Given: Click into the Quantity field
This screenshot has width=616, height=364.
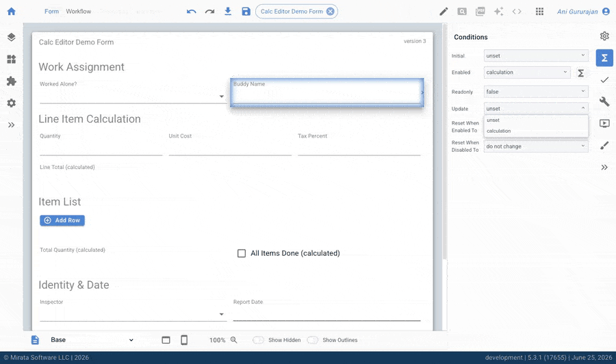Looking at the screenshot, I should (x=101, y=148).
